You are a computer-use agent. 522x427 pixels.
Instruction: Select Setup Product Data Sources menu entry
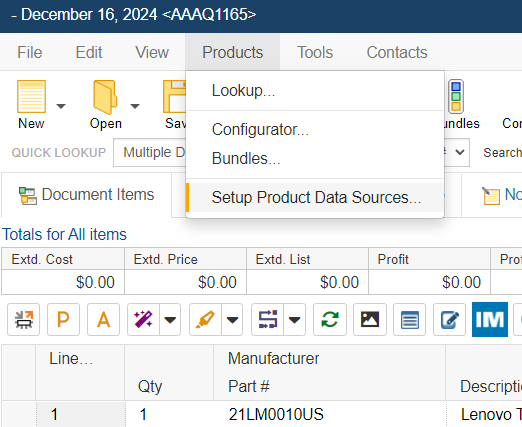[x=315, y=197]
